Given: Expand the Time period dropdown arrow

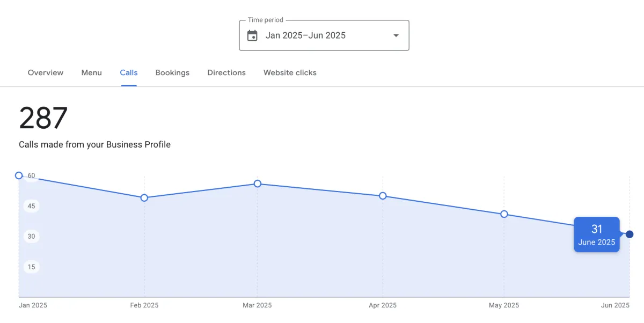Looking at the screenshot, I should coord(396,35).
